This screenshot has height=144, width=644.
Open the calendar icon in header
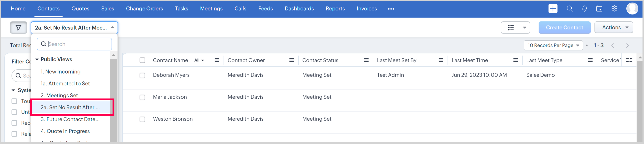click(599, 9)
